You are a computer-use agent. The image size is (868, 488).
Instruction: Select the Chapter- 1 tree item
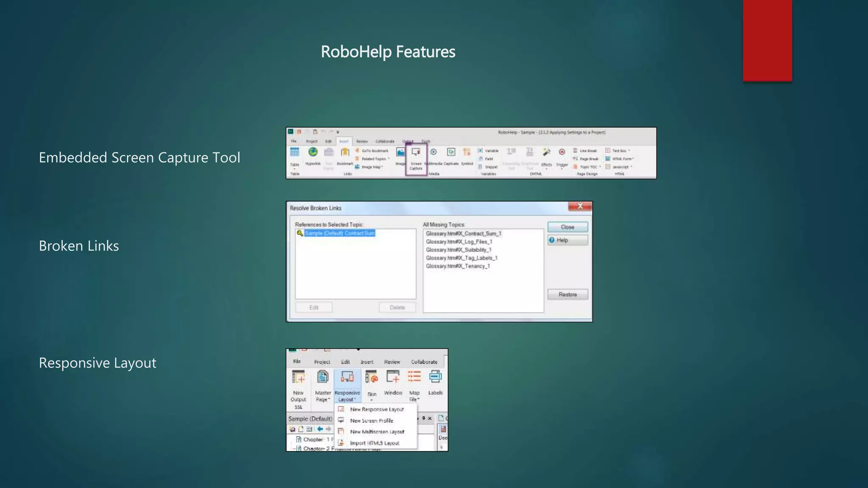[x=314, y=440]
